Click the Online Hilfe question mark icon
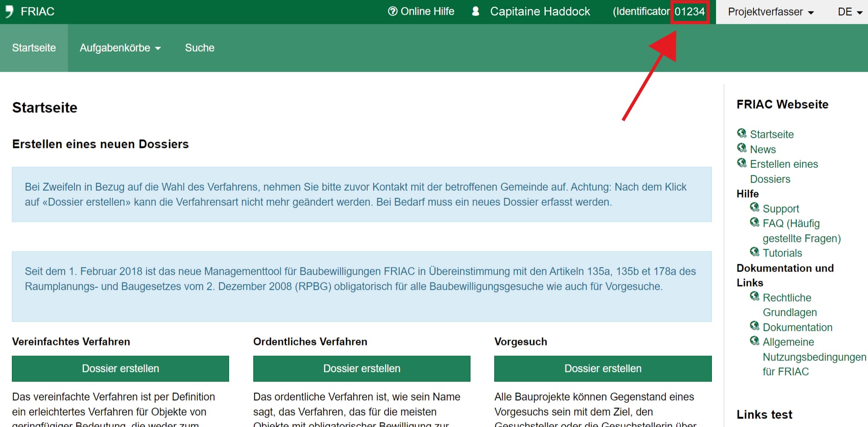 [392, 11]
